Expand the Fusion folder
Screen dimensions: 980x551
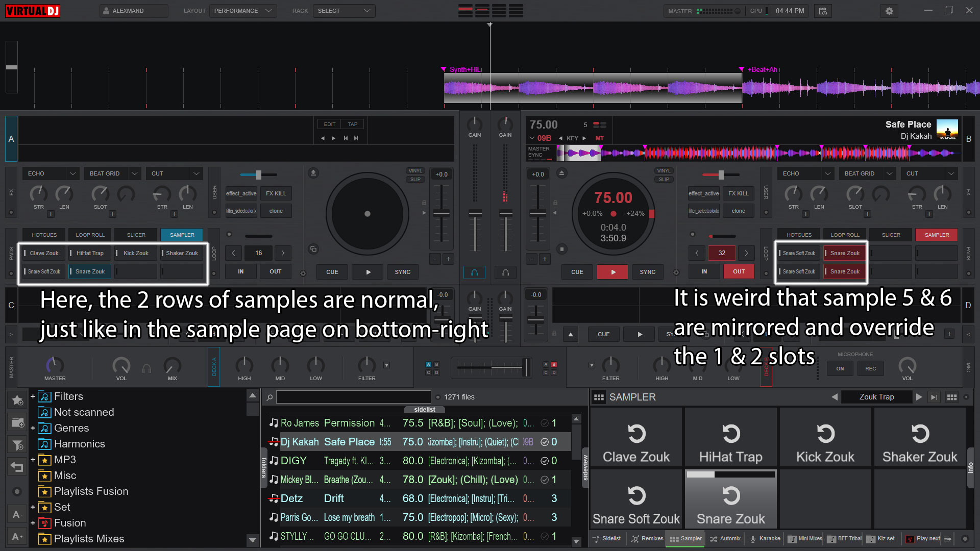pyautogui.click(x=33, y=523)
